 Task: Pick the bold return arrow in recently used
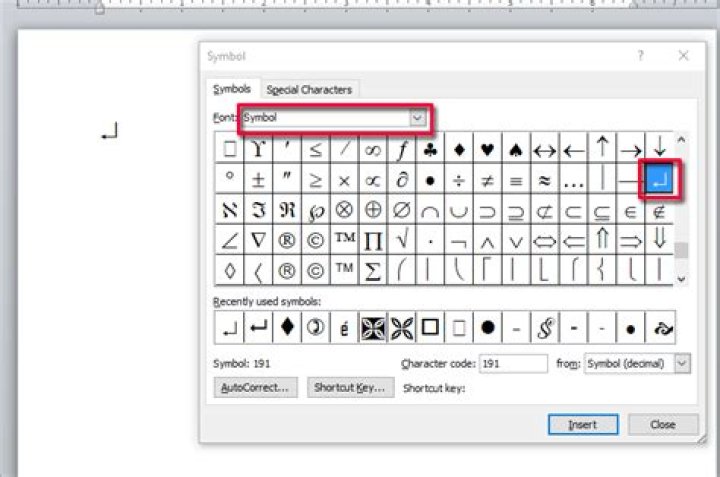click(x=259, y=327)
